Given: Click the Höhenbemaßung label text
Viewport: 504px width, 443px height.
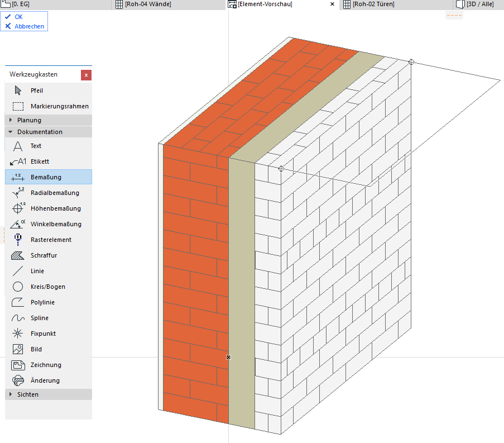Looking at the screenshot, I should [x=56, y=208].
